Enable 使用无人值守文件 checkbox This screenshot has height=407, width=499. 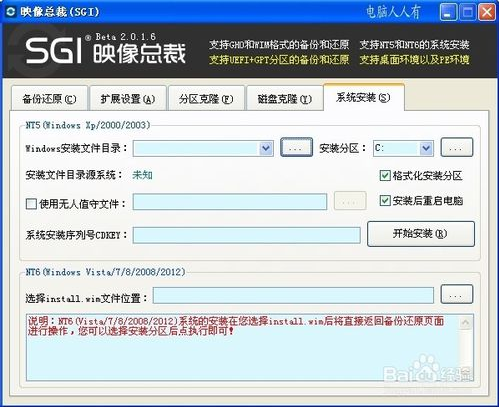(31, 204)
